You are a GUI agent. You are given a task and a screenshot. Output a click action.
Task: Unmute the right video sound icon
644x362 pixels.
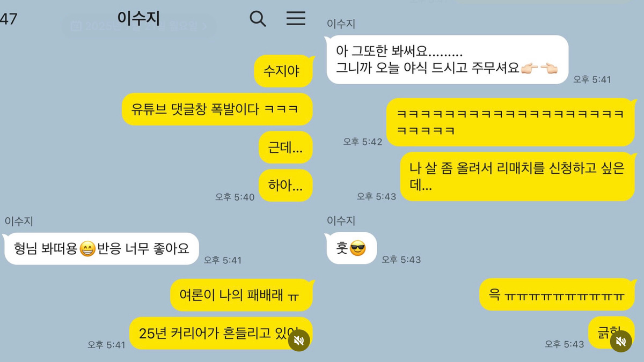pyautogui.click(x=620, y=341)
